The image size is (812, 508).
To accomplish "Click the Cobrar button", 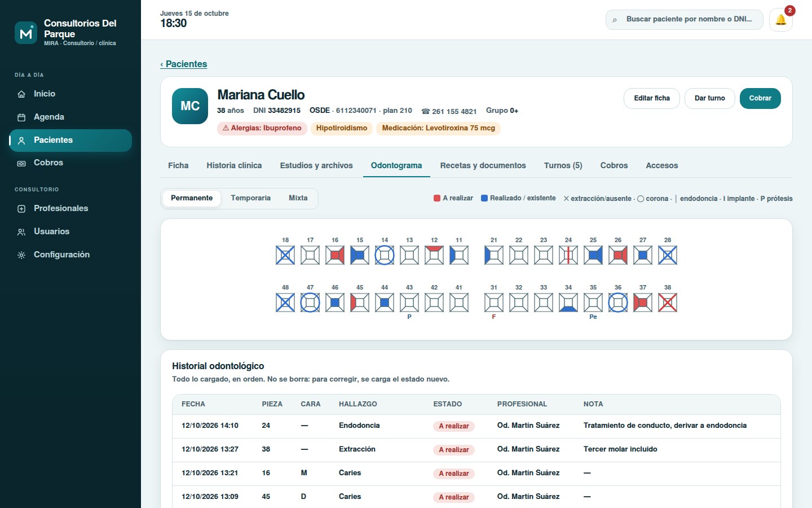I will [760, 98].
